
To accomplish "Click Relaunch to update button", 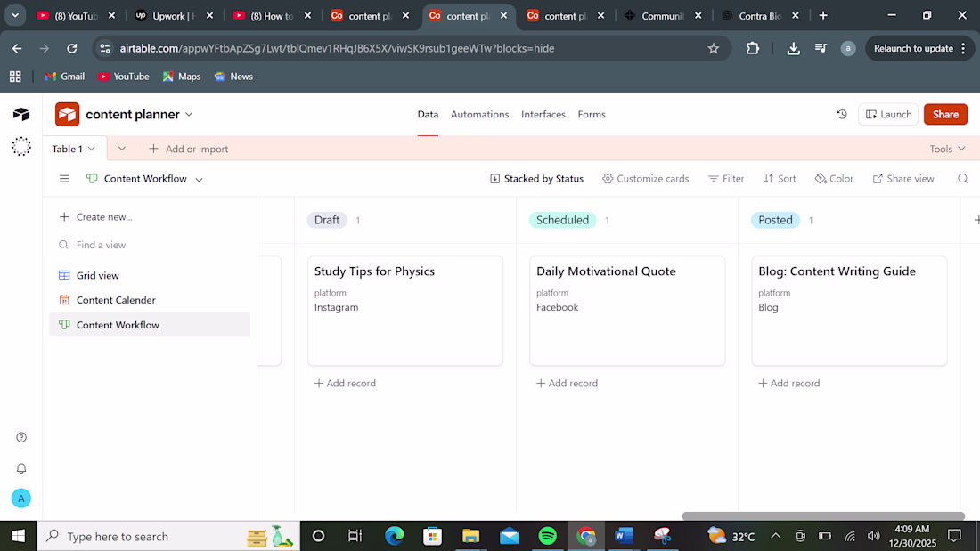I will 919,48.
